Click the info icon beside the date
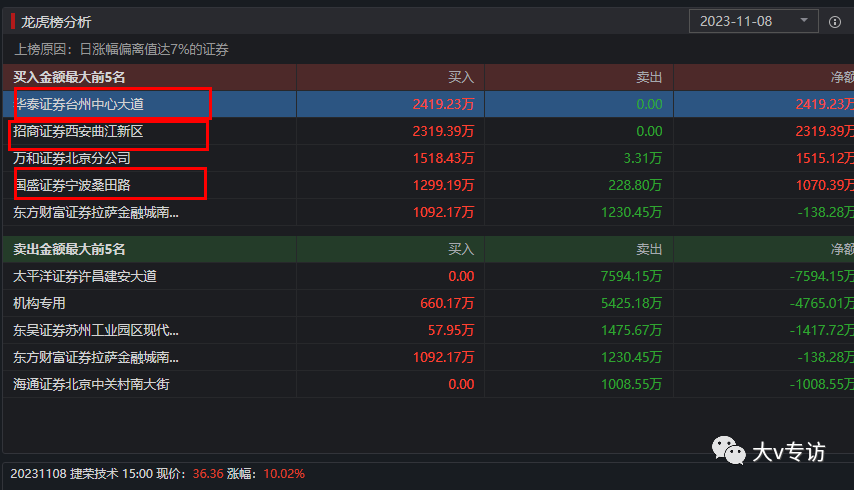 tap(836, 21)
